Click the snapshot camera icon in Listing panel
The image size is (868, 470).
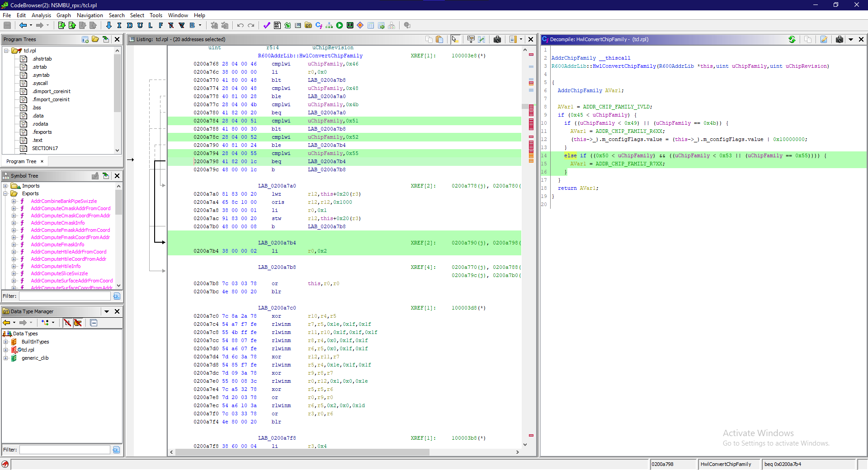(497, 40)
